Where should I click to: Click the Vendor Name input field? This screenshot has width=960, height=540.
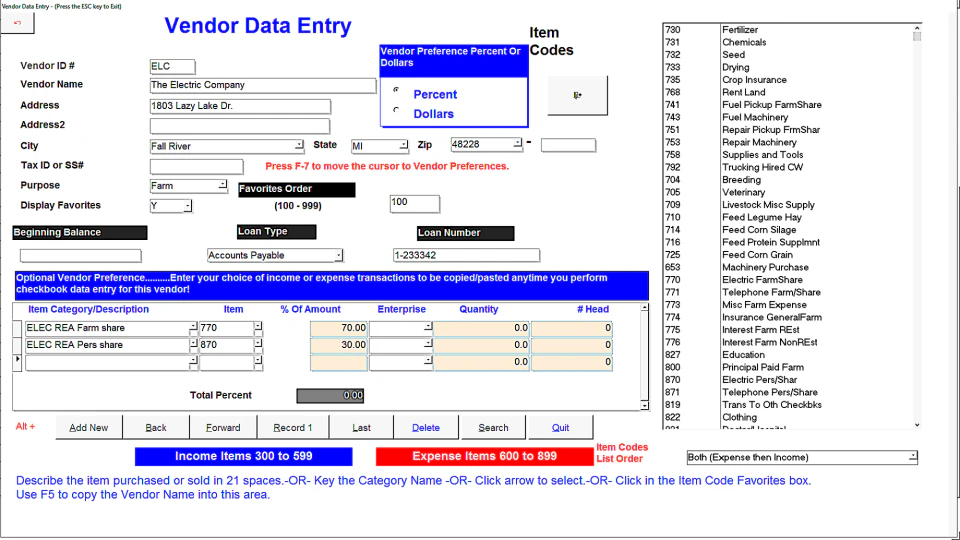pyautogui.click(x=263, y=86)
